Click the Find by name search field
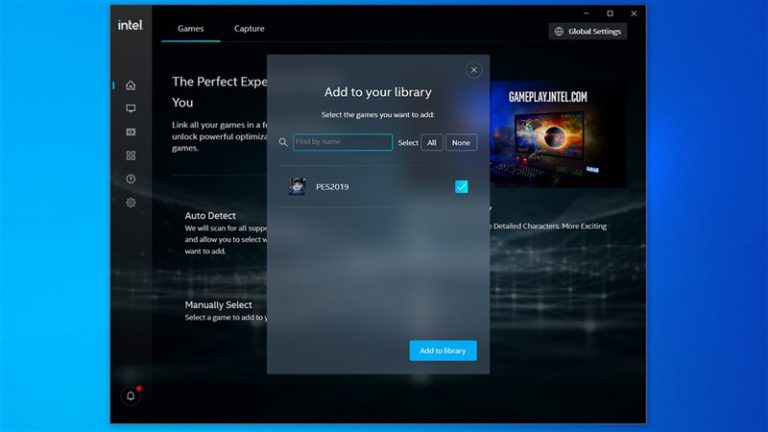This screenshot has height=432, width=768. pyautogui.click(x=342, y=143)
